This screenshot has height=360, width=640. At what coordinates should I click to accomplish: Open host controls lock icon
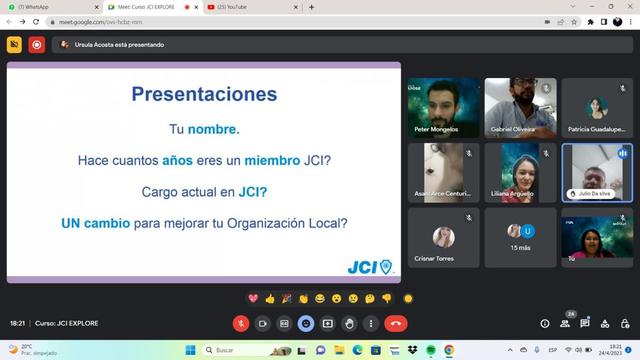625,323
